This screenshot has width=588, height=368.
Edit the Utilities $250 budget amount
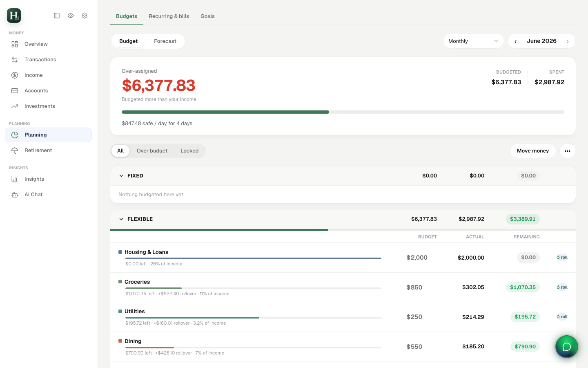point(414,317)
